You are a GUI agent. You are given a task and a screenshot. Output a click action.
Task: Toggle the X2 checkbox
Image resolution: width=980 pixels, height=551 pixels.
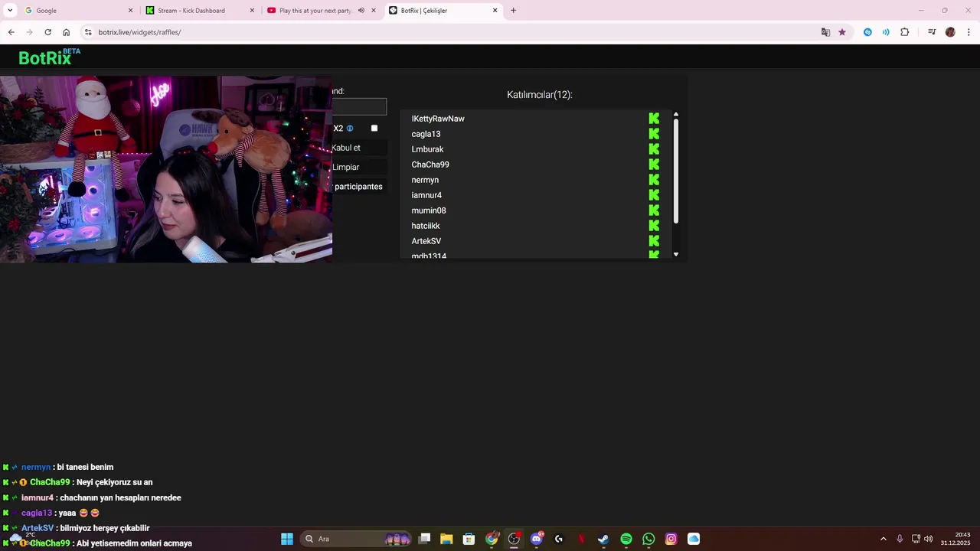374,128
